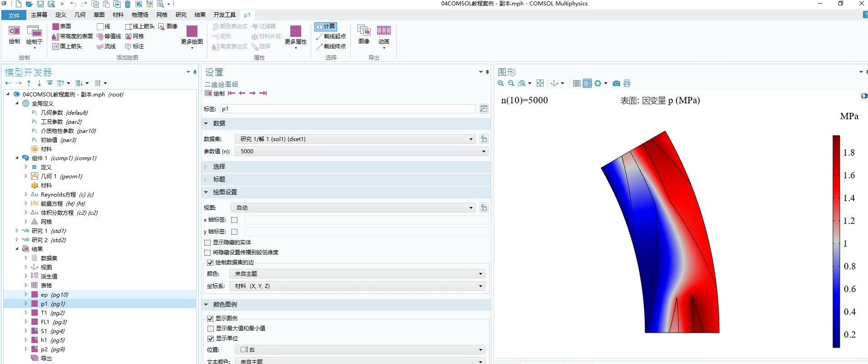The height and width of the screenshot is (364, 868).
Task: Open the 数据集 dropdown
Action: (x=355, y=139)
